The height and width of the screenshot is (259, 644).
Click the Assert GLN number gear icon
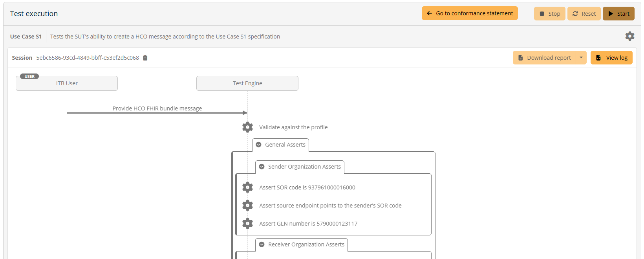pyautogui.click(x=247, y=224)
